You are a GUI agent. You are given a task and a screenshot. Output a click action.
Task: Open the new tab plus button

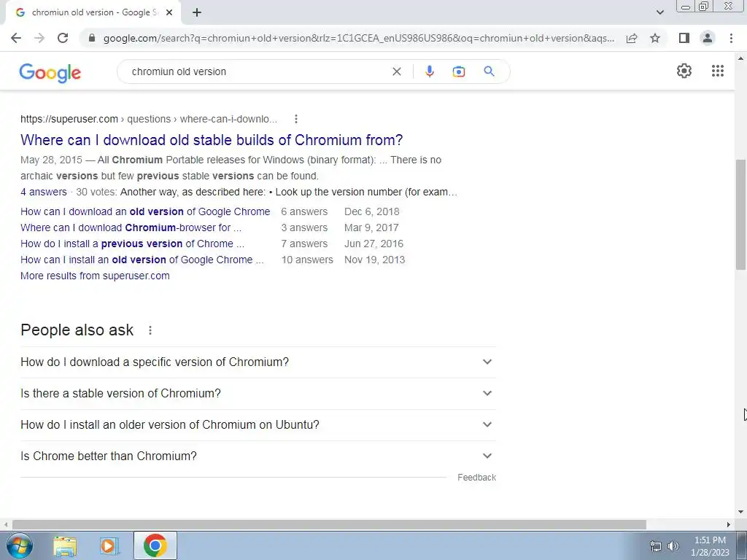197,13
